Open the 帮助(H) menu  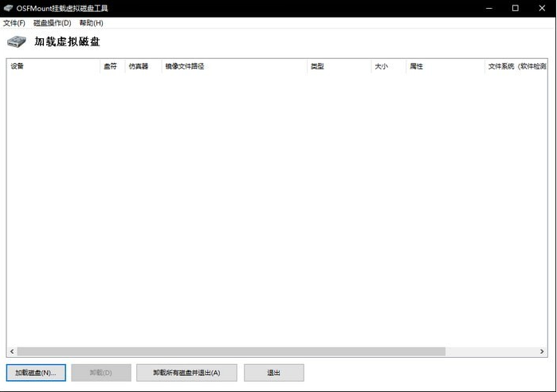click(92, 23)
